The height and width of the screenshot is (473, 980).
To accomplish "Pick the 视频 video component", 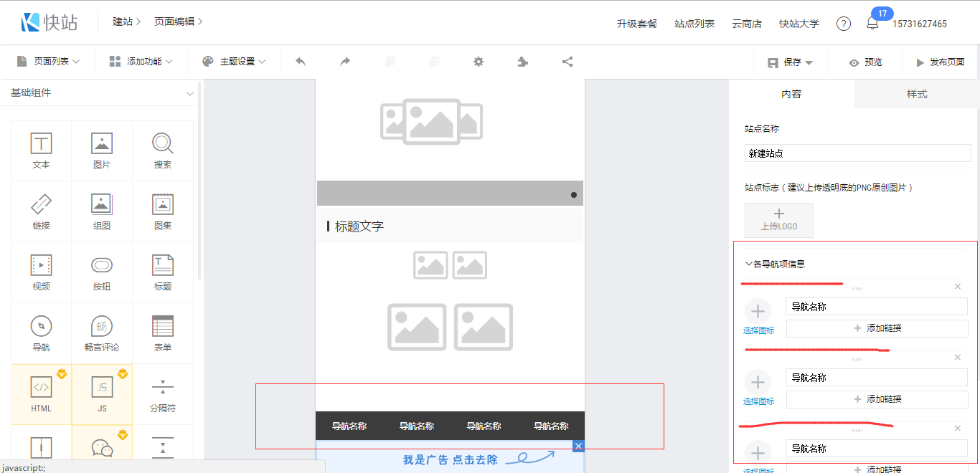I will tap(41, 272).
